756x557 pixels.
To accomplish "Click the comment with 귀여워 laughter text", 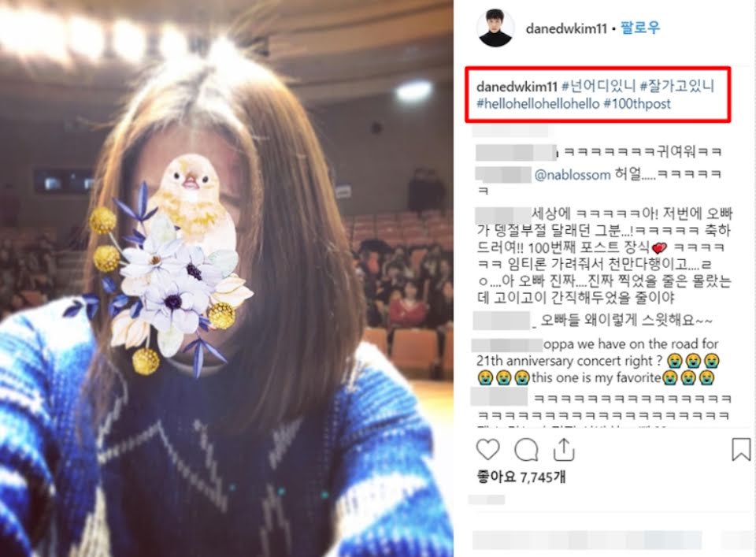I will point(598,152).
